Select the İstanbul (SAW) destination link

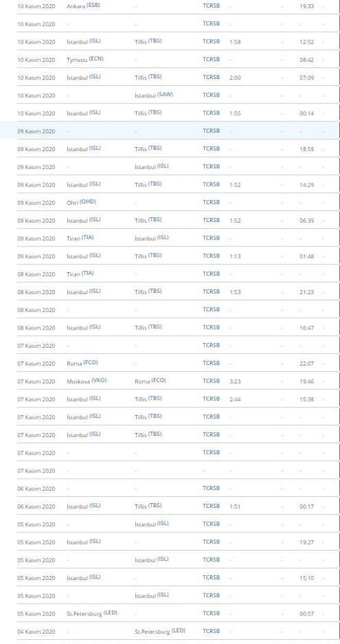click(154, 95)
